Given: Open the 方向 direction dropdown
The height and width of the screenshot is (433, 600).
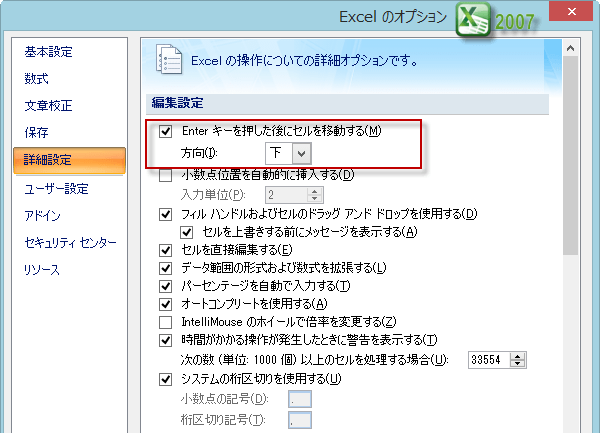Looking at the screenshot, I should click(302, 153).
